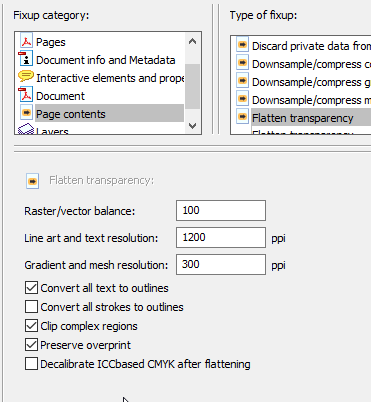Click the Discard private data fixup icon

point(243,44)
